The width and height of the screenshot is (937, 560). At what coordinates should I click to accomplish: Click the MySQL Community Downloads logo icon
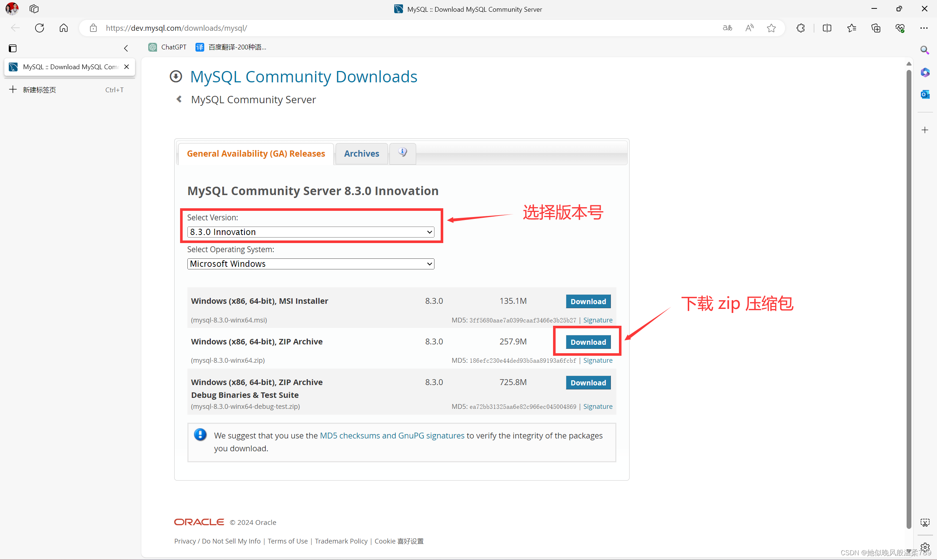pyautogui.click(x=177, y=75)
